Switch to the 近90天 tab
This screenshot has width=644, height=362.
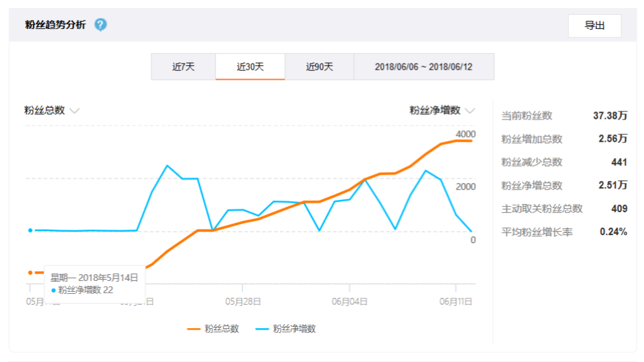coord(319,66)
